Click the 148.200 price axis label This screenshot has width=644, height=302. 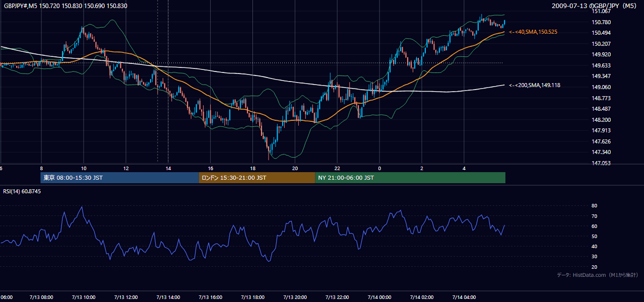(601, 120)
